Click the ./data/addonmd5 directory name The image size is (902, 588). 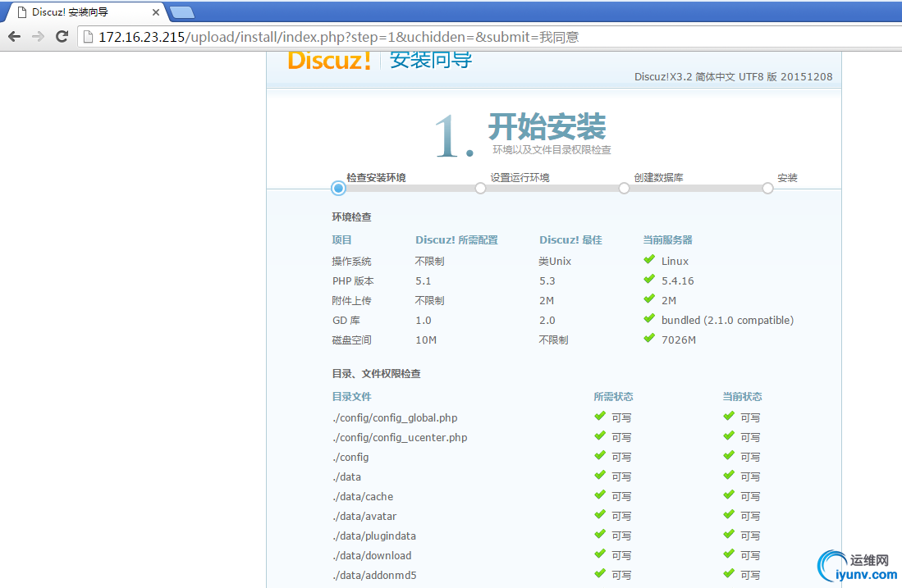pyautogui.click(x=374, y=575)
